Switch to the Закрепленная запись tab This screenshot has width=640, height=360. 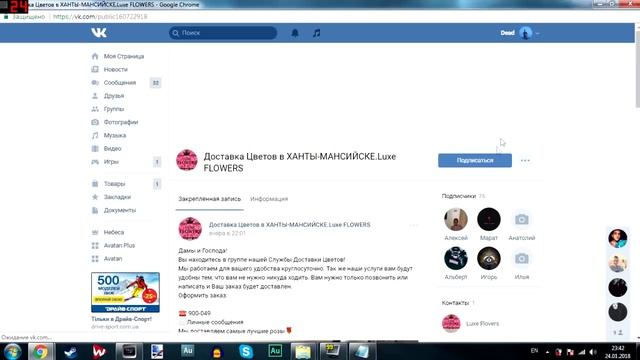pos(209,199)
